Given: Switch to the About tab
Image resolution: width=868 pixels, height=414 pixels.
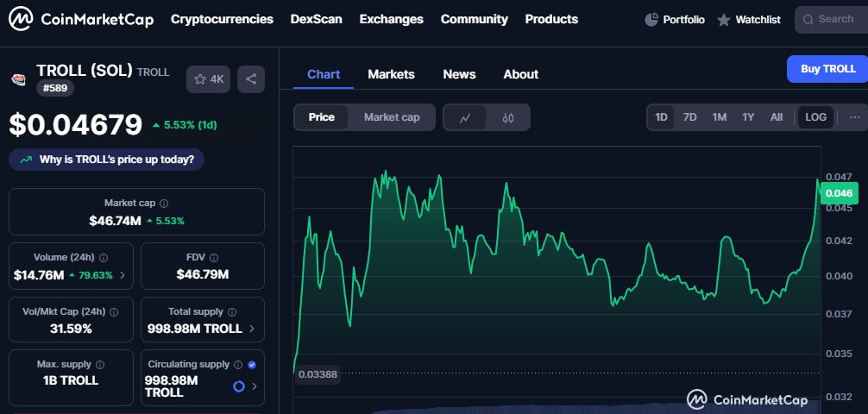Looking at the screenshot, I should click(521, 74).
